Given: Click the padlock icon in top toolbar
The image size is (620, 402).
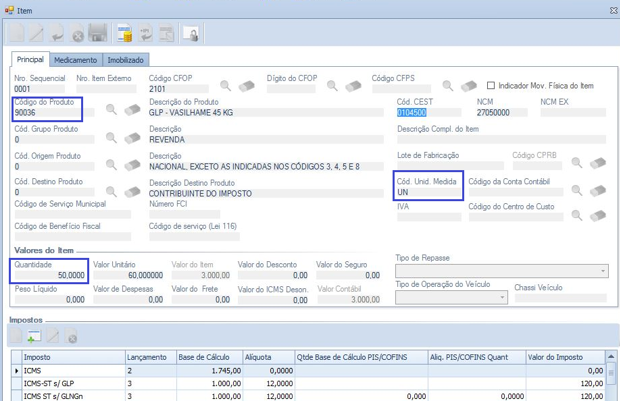Looking at the screenshot, I should click(190, 35).
